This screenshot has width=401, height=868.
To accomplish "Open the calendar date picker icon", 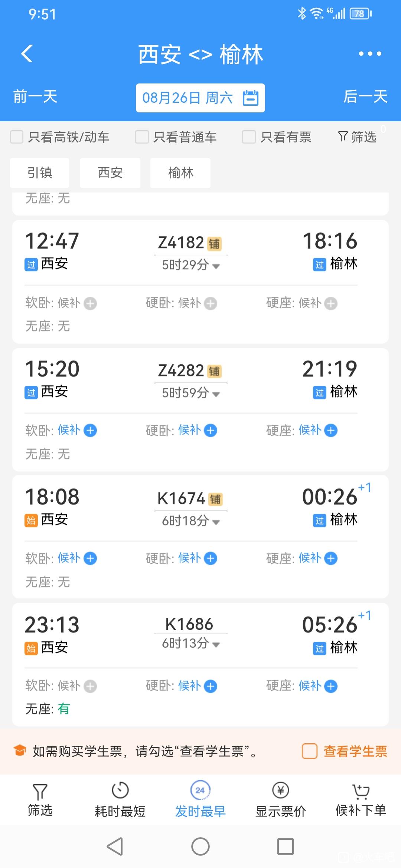I will coord(251,98).
